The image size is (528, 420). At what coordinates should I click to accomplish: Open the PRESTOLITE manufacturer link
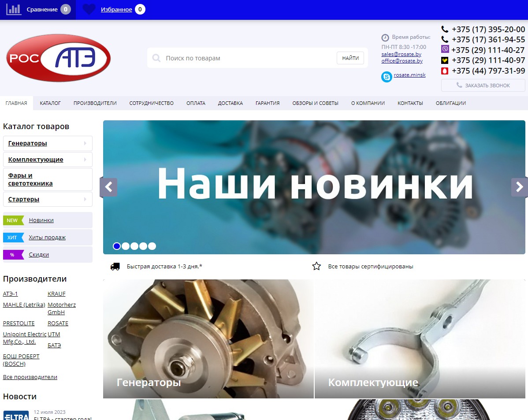pos(19,323)
